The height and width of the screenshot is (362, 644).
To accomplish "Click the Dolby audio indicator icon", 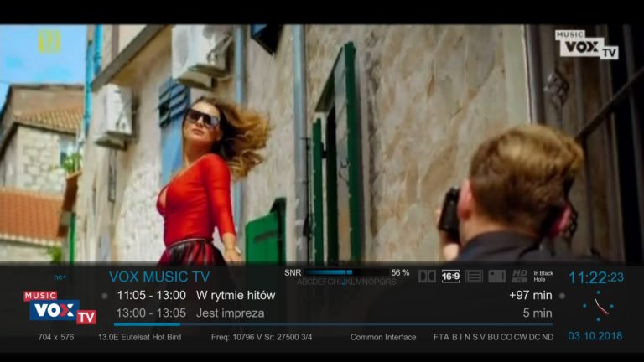I will 428,276.
